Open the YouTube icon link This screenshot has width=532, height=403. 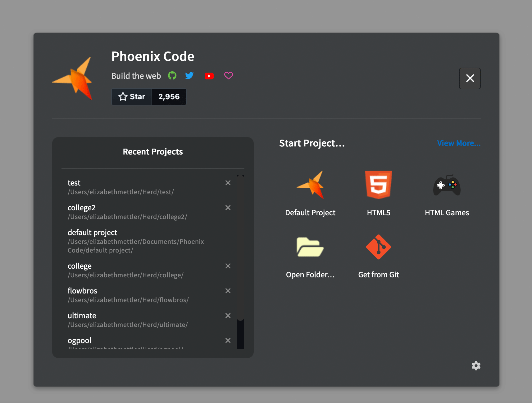209,76
